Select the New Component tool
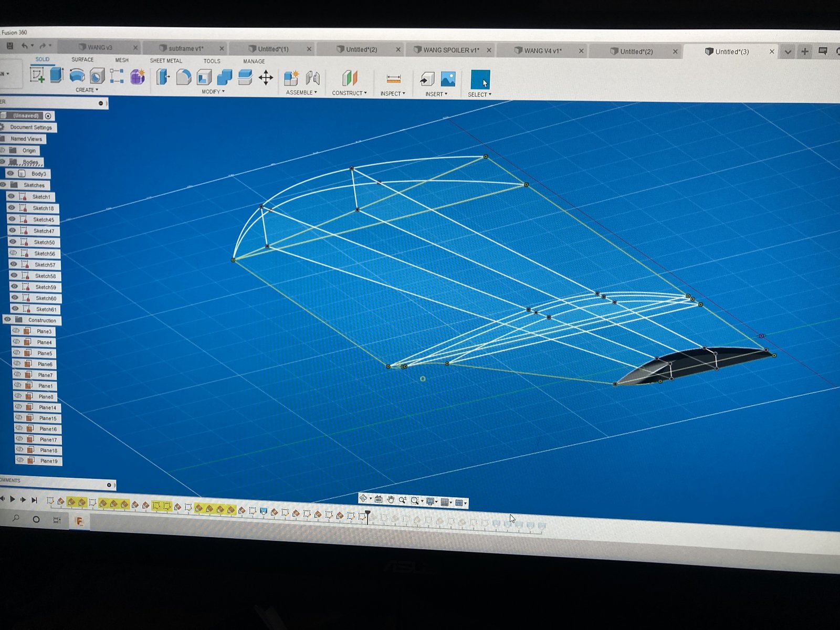The image size is (840, 630). point(291,78)
